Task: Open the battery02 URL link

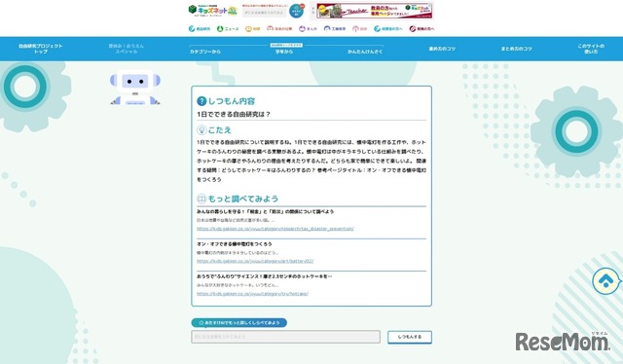Action: click(255, 262)
